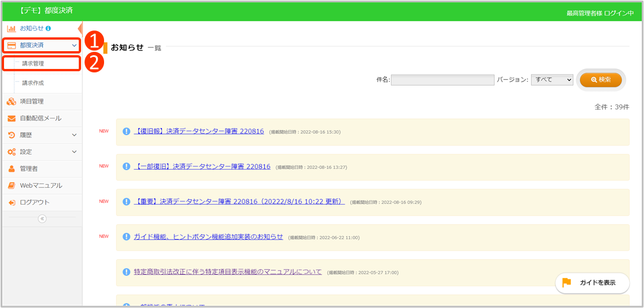Click the 履歴 history clock icon
Screen dimensions: 644x308
11,135
